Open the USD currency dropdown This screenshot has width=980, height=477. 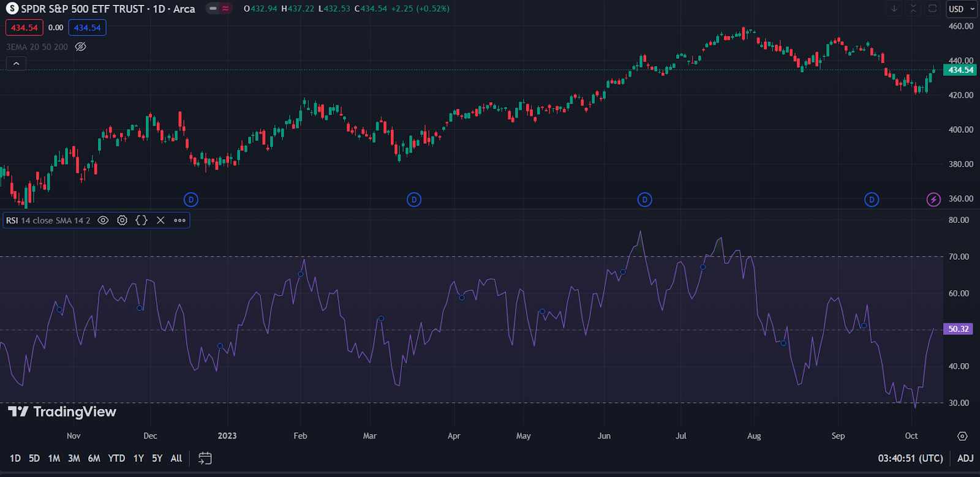click(x=962, y=9)
